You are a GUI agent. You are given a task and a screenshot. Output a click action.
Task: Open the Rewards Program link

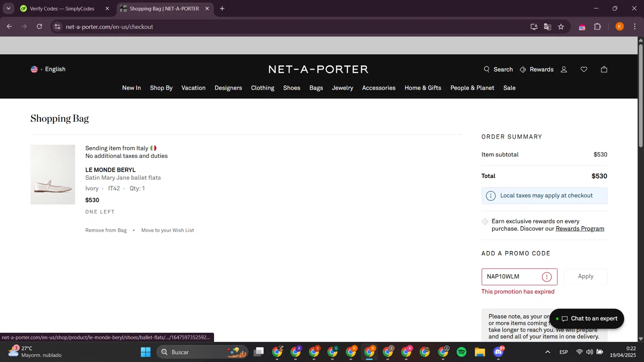point(580,229)
